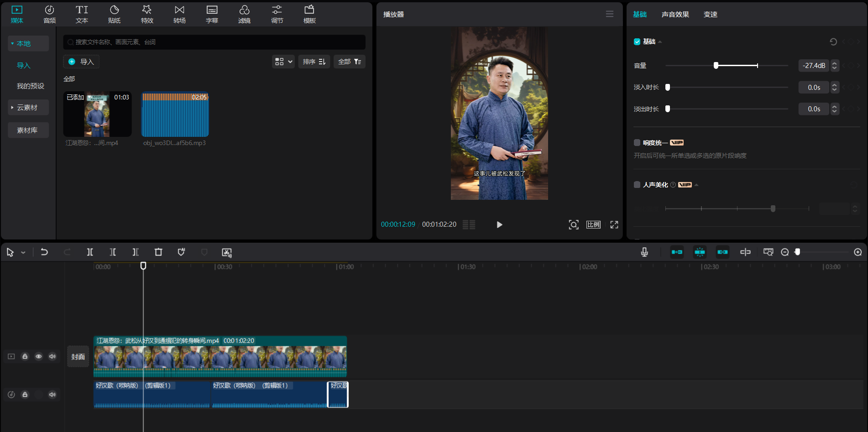Click the 淡出时长 stepper arrows
Viewport: 868px width, 432px height.
tap(835, 109)
